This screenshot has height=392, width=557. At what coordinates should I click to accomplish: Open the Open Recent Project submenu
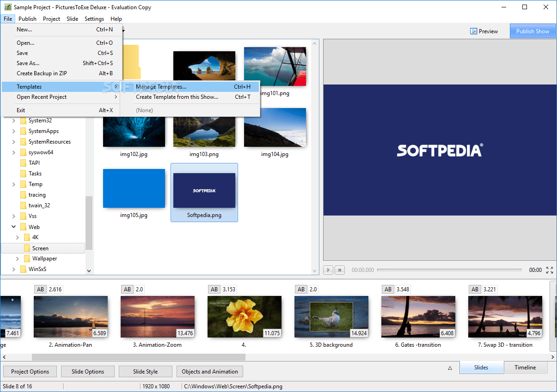click(x=61, y=97)
